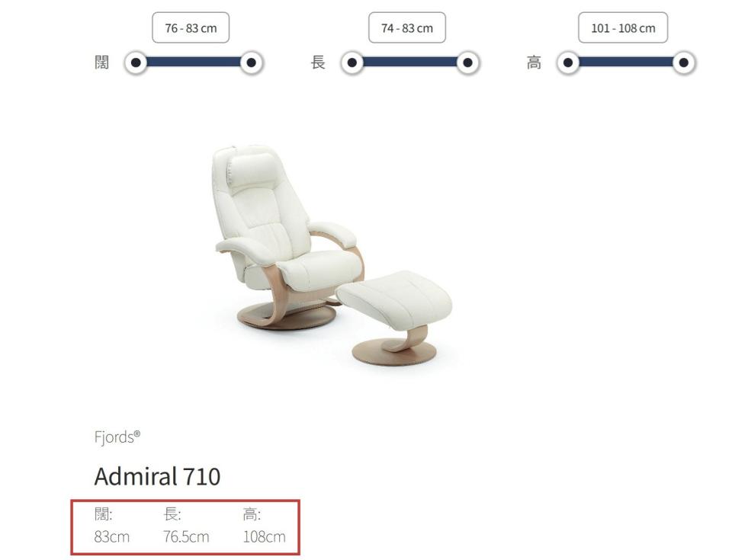Click the "76 - 83 cm" width range label
Screen dimensions: 732x560
point(191,28)
